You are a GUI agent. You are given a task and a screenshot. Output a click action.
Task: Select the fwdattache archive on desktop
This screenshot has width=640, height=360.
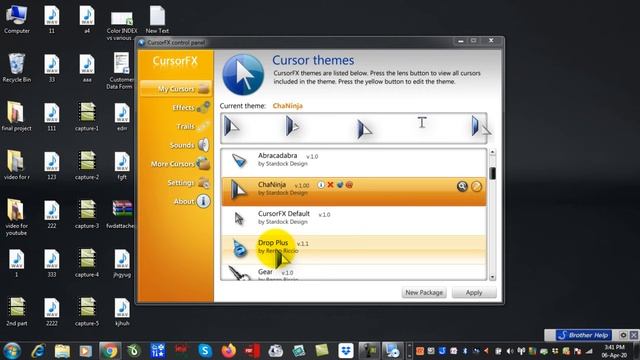pos(122,214)
